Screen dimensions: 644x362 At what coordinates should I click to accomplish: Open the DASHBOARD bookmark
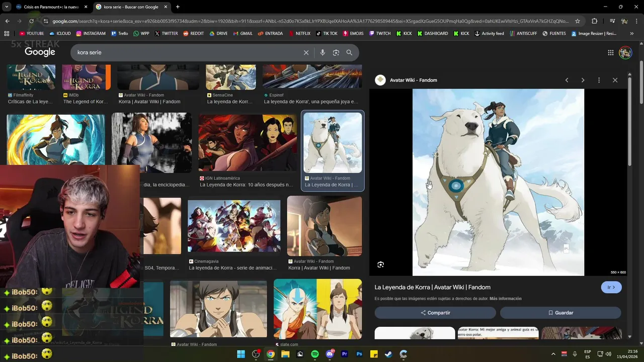coord(432,34)
